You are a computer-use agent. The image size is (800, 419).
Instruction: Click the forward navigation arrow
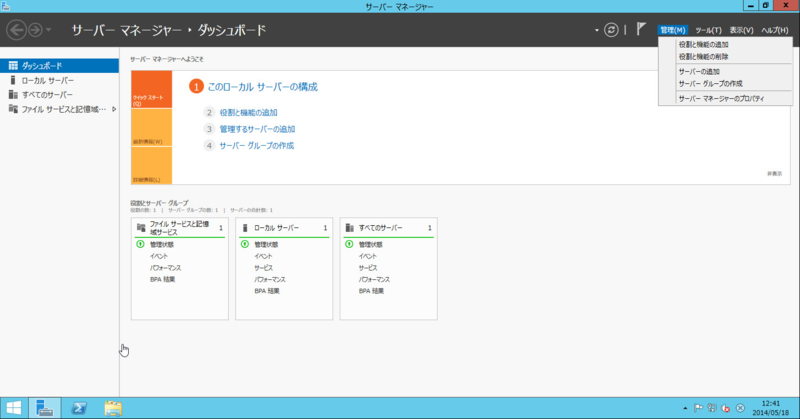(x=35, y=30)
